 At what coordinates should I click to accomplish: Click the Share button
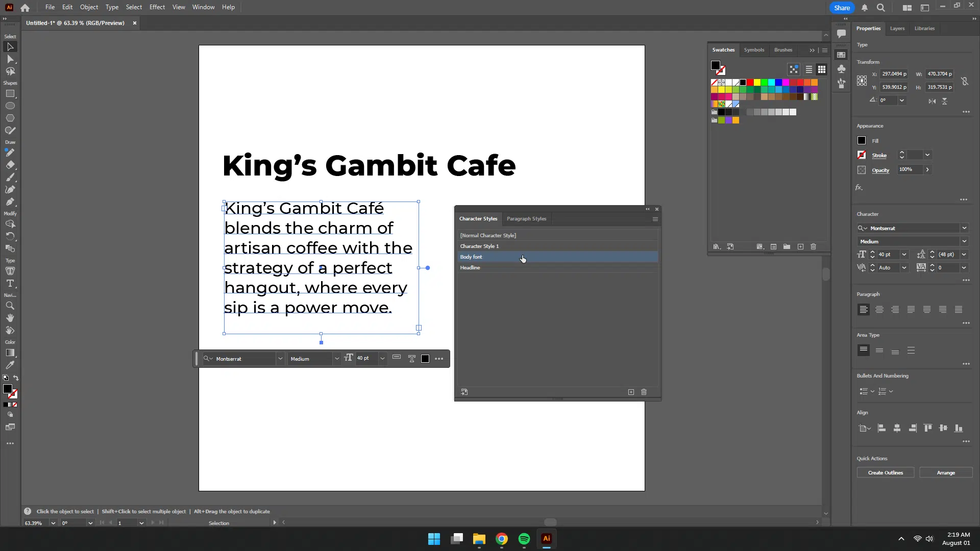(842, 8)
